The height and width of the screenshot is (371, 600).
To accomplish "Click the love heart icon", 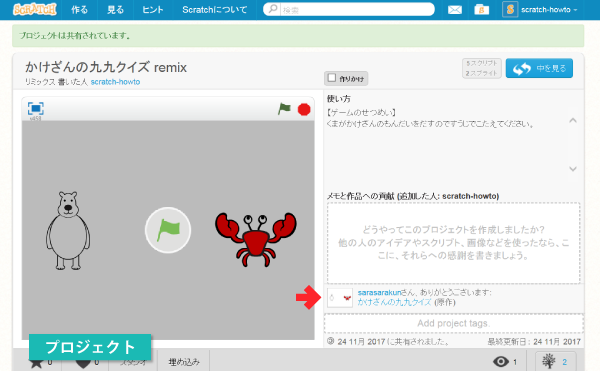I will click(83, 362).
